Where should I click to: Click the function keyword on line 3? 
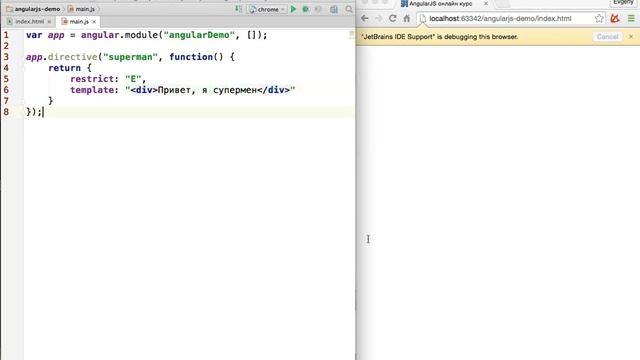point(191,57)
